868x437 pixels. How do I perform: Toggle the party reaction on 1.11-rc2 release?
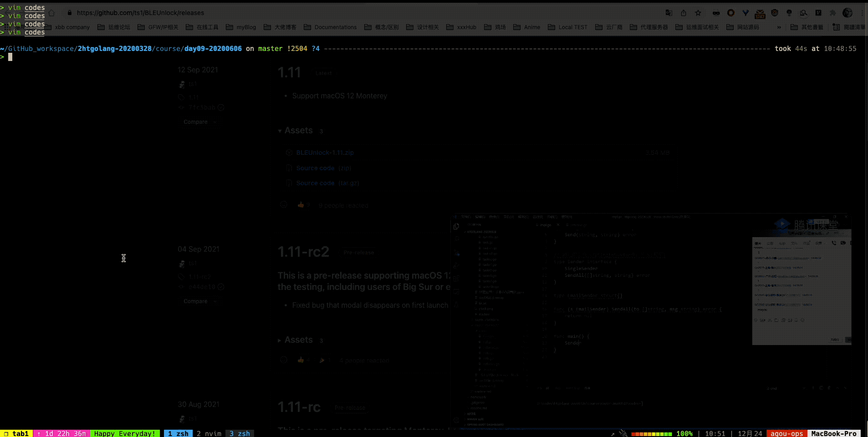click(x=324, y=360)
